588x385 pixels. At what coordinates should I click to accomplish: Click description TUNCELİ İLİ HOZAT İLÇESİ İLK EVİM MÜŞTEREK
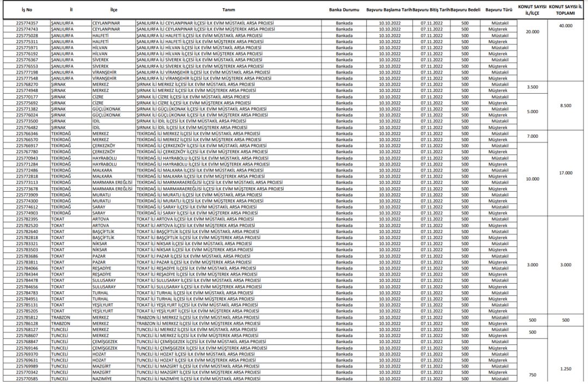click(x=196, y=360)
